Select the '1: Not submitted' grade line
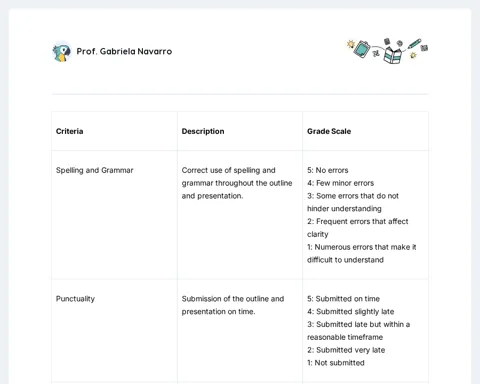Viewport: 480px width, 384px height. pyautogui.click(x=336, y=363)
